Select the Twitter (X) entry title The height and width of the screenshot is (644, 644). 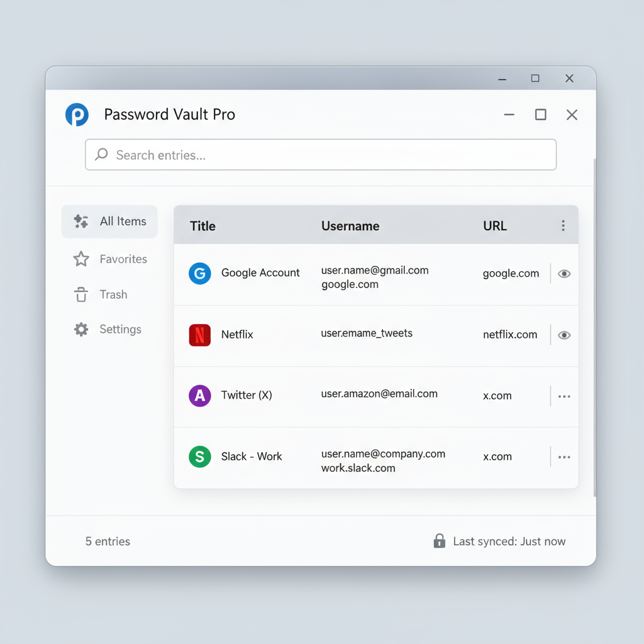247,395
